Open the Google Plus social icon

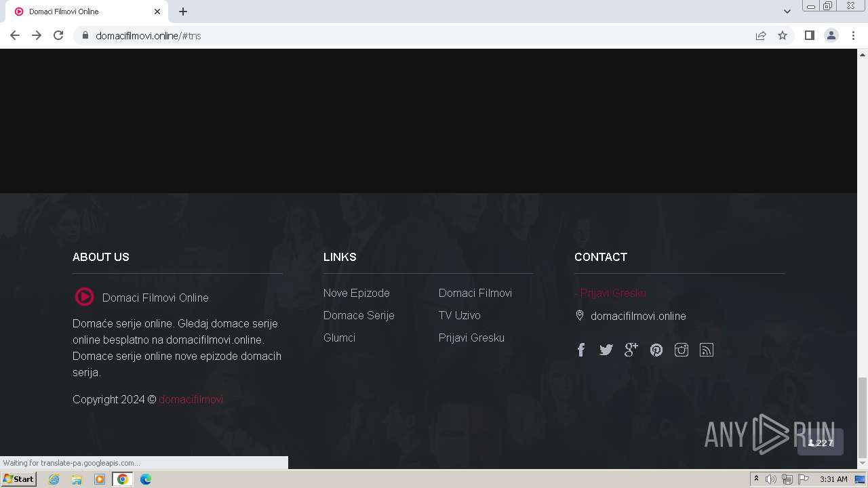coord(631,350)
